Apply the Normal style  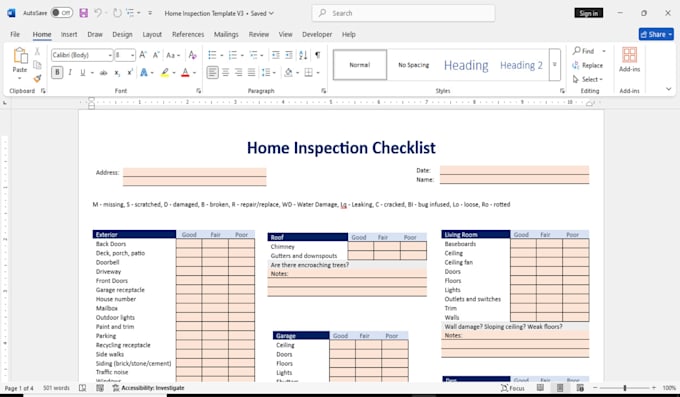[x=360, y=65]
